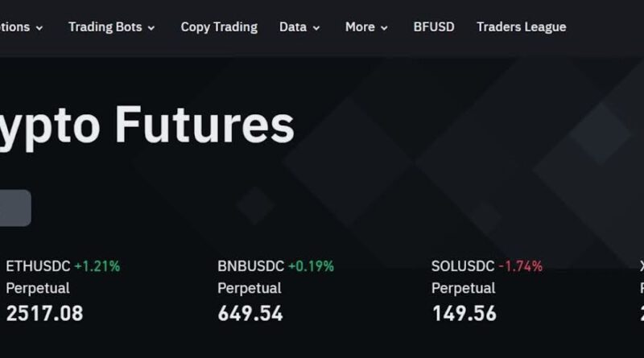Open the SOLUSDC perpetual ticker

click(464, 265)
